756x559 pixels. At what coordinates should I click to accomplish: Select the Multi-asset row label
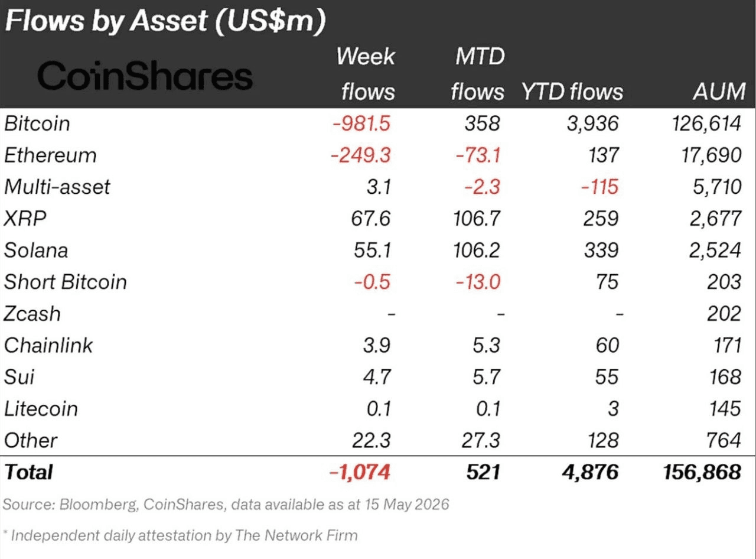[x=57, y=187]
